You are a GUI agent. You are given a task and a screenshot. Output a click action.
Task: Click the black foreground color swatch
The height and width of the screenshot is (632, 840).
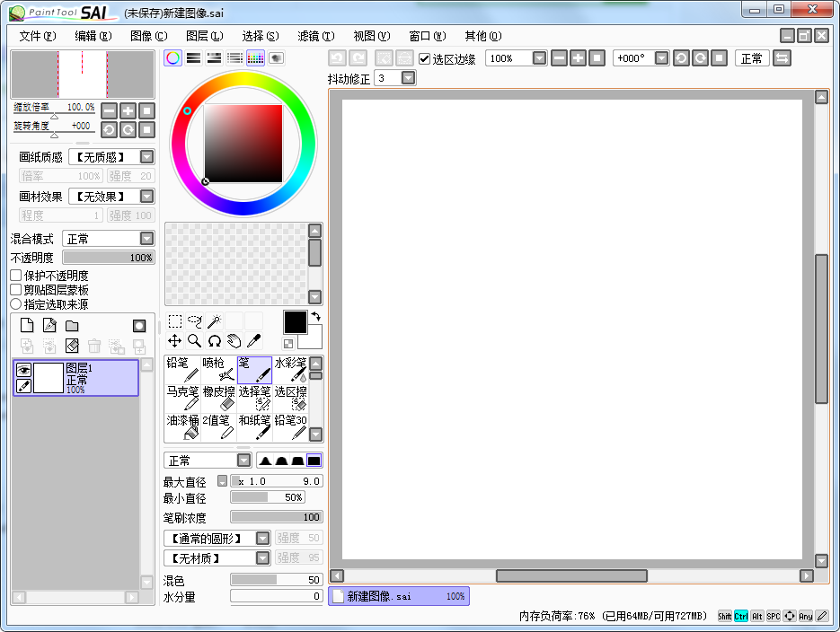click(295, 322)
